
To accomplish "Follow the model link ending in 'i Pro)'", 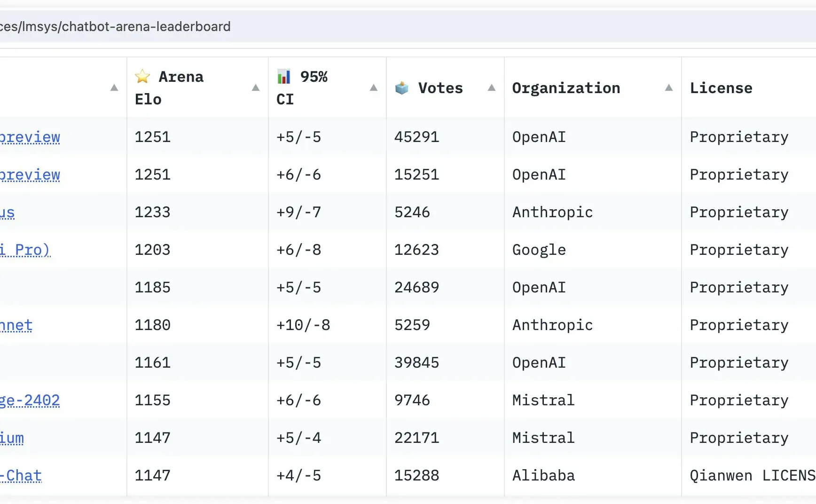I will click(25, 250).
